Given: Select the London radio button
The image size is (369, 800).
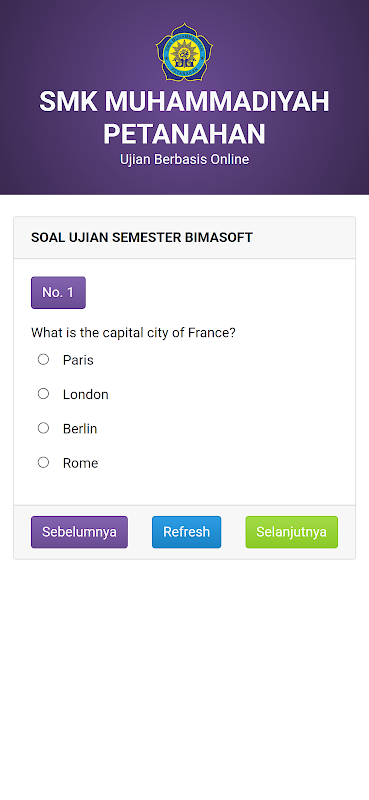Looking at the screenshot, I should point(43,394).
